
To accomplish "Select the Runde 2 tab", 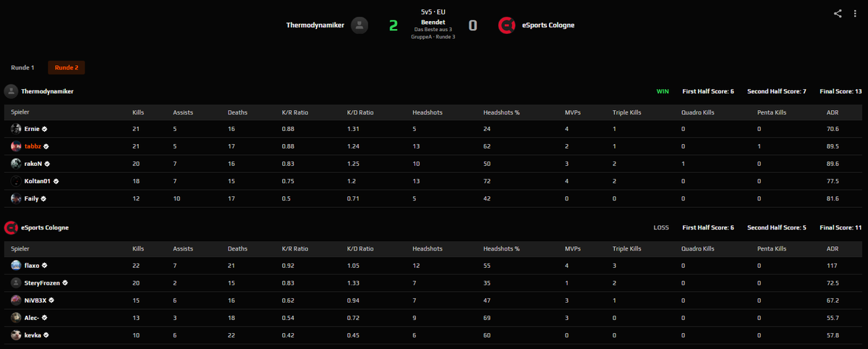I will 67,67.
